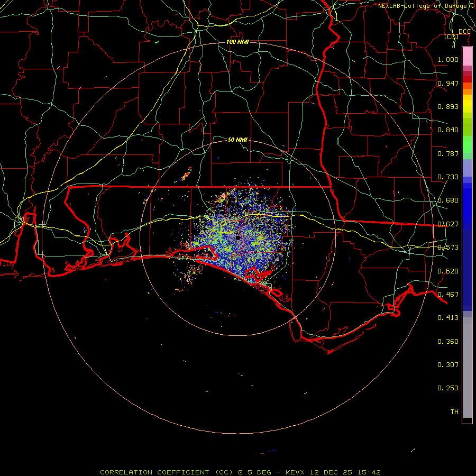Image resolution: width=476 pixels, height=476 pixels.
Task: Click the 1.000 scale value
Action: [x=448, y=59]
